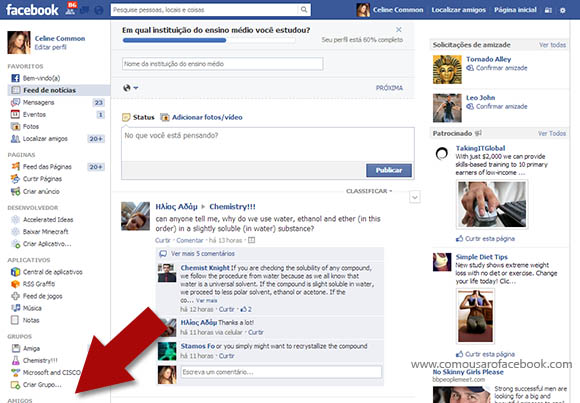
Task: Close the profile completion prompt
Action: point(399,29)
